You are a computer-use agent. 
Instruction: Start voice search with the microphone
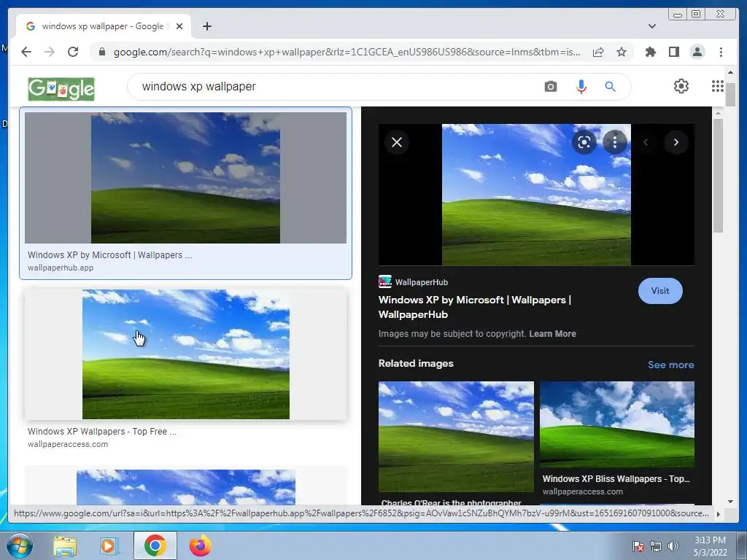coord(581,87)
